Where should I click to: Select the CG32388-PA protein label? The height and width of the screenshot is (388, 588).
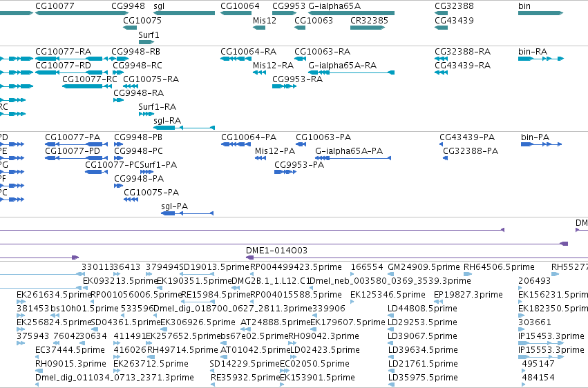point(471,151)
